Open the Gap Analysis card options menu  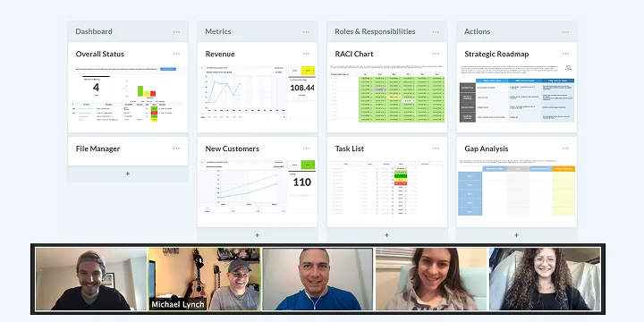(x=565, y=148)
